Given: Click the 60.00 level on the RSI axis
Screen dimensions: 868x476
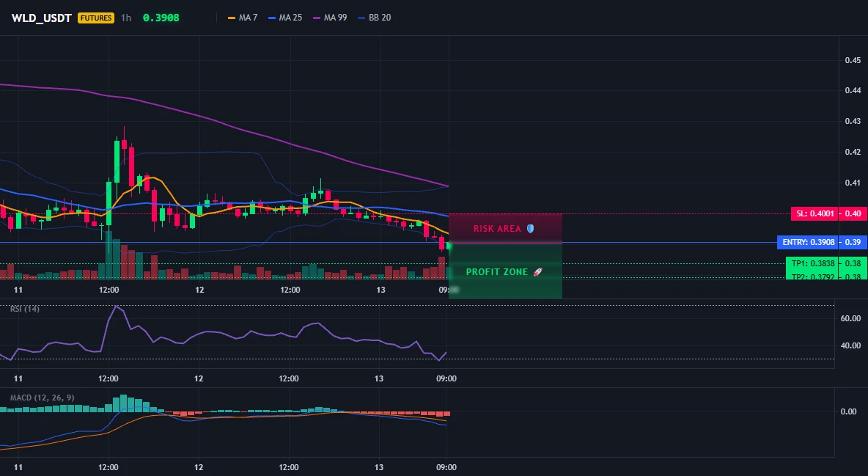Looking at the screenshot, I should pos(851,318).
